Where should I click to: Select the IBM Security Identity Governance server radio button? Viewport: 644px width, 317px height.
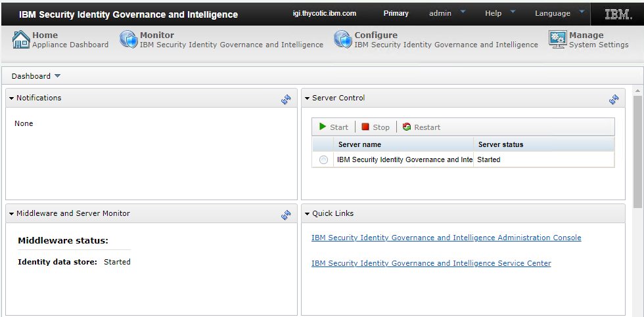pyautogui.click(x=323, y=160)
